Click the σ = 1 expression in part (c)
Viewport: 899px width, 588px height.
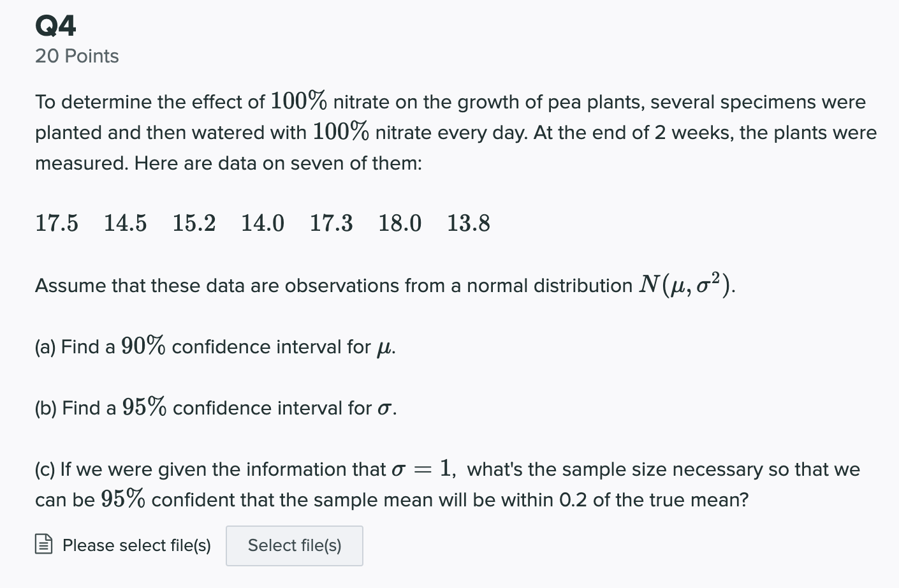[421, 469]
